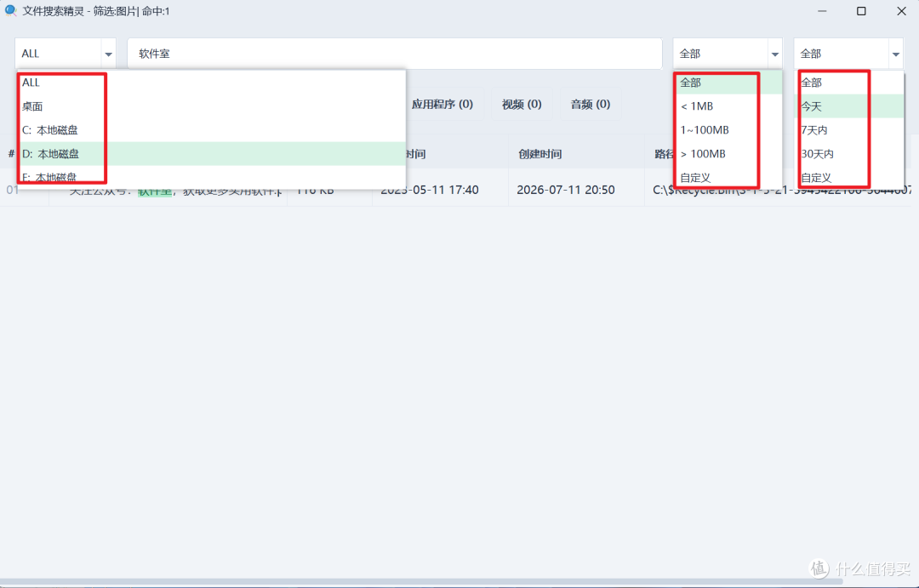
Task: Pick 自定义 in the size filter list
Action: click(x=728, y=177)
